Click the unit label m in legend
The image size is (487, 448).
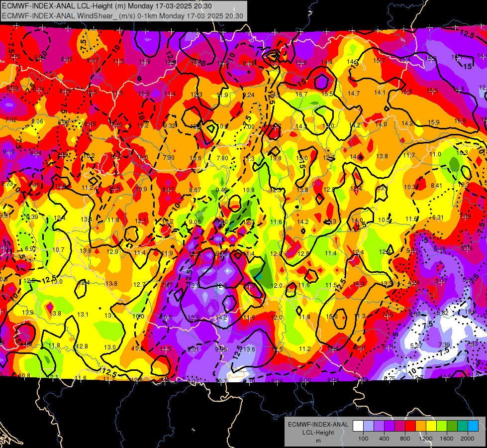(x=318, y=441)
